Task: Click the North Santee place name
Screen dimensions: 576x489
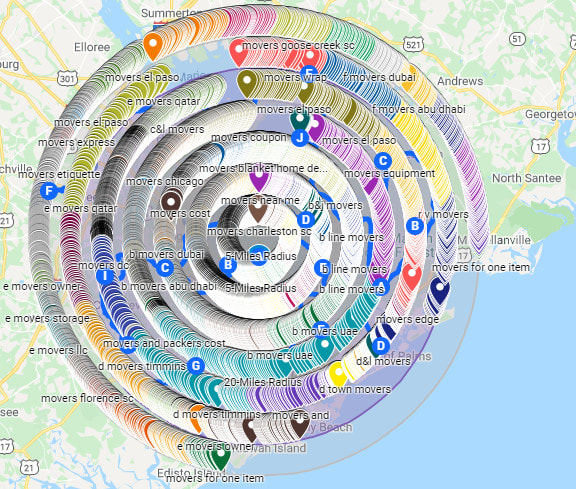Action: click(x=526, y=178)
